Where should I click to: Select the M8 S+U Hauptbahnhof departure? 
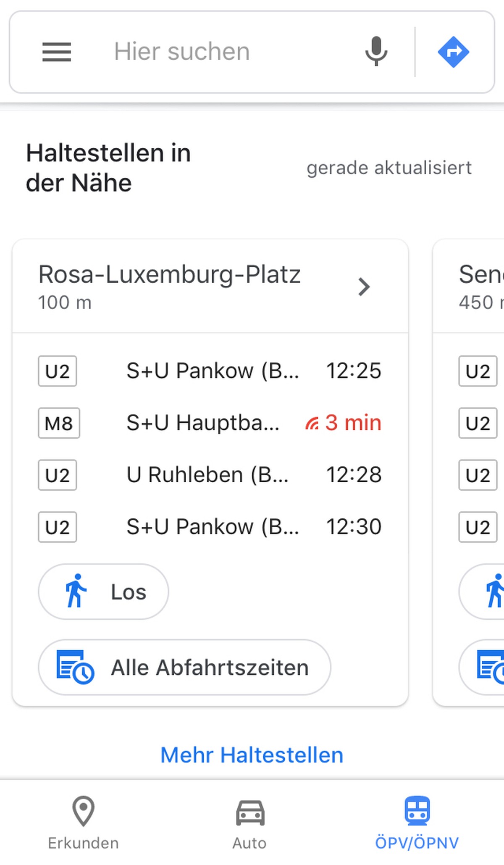click(210, 423)
